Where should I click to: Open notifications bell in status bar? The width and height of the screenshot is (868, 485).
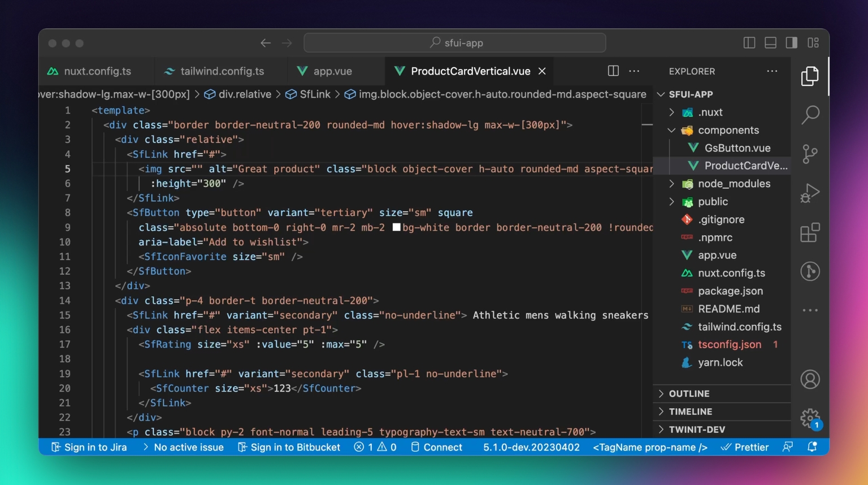click(x=812, y=447)
